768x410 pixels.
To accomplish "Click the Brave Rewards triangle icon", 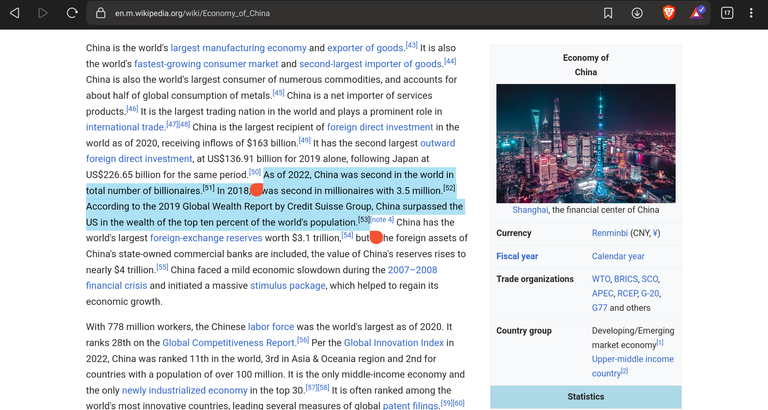I will 697,13.
